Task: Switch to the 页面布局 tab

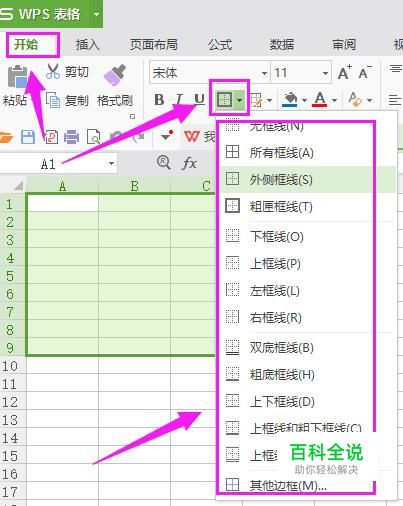Action: pyautogui.click(x=154, y=44)
